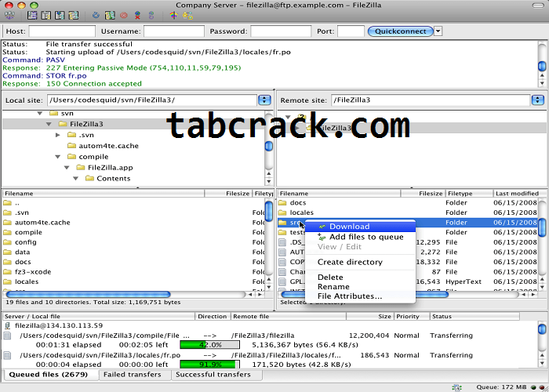Viewport: 549px width, 392px height.
Task: Open the Site Manager toolbar icon
Action: point(9,16)
